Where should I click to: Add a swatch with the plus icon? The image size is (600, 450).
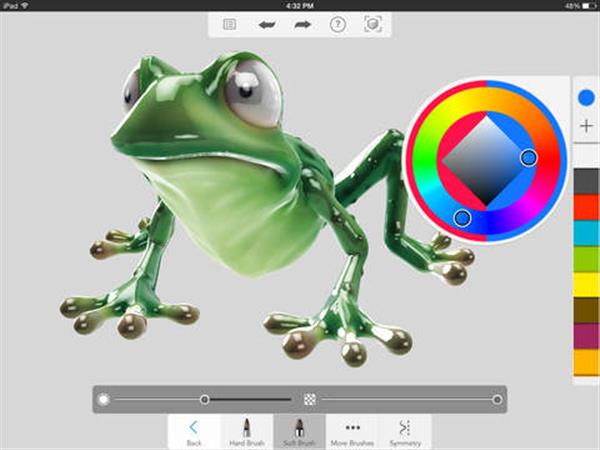(586, 126)
